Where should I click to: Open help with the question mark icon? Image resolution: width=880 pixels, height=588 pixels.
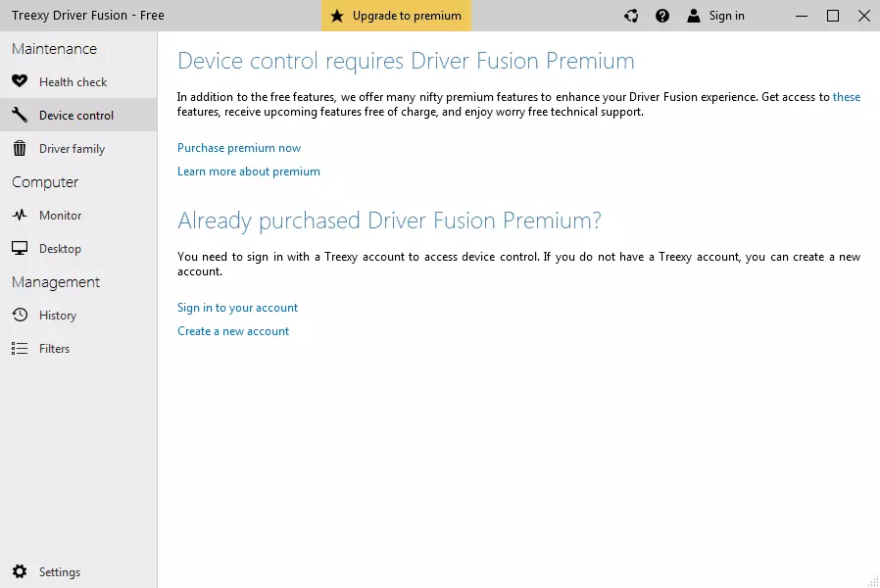(662, 16)
